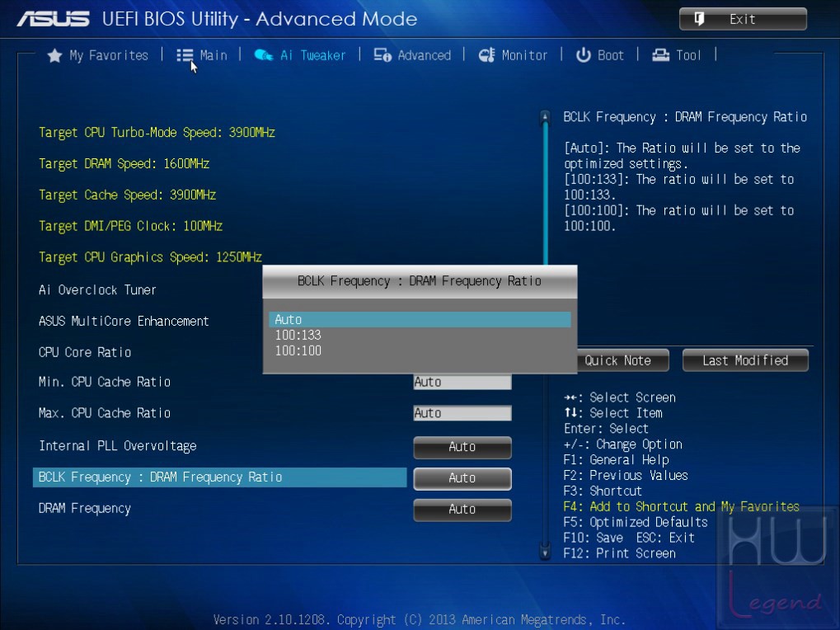Click the ratio popup title bar
The width and height of the screenshot is (840, 630).
pos(420,281)
